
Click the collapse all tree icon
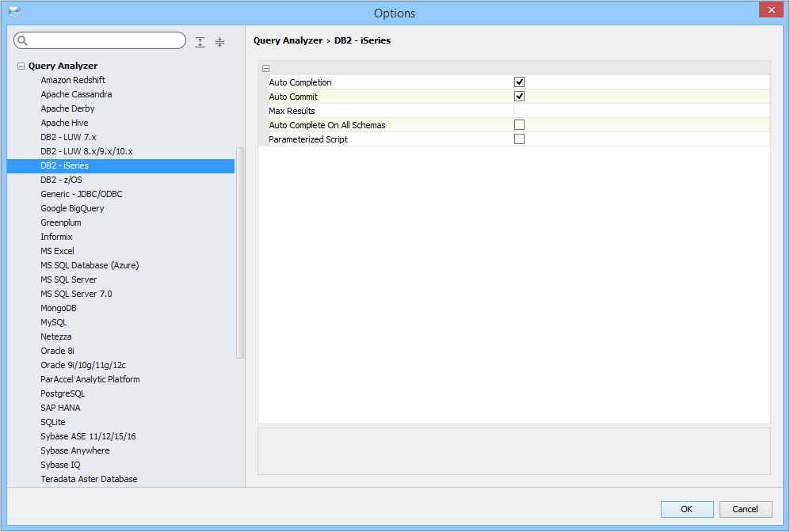pos(219,42)
